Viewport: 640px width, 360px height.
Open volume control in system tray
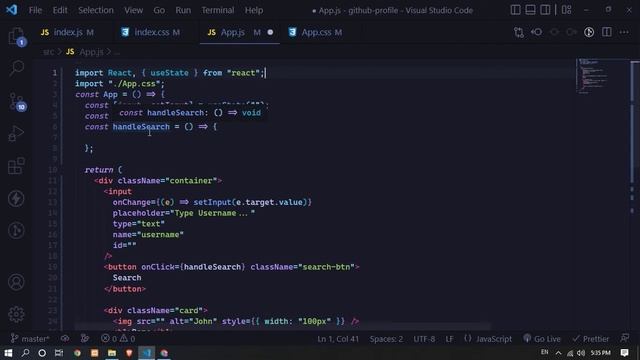coord(581,353)
